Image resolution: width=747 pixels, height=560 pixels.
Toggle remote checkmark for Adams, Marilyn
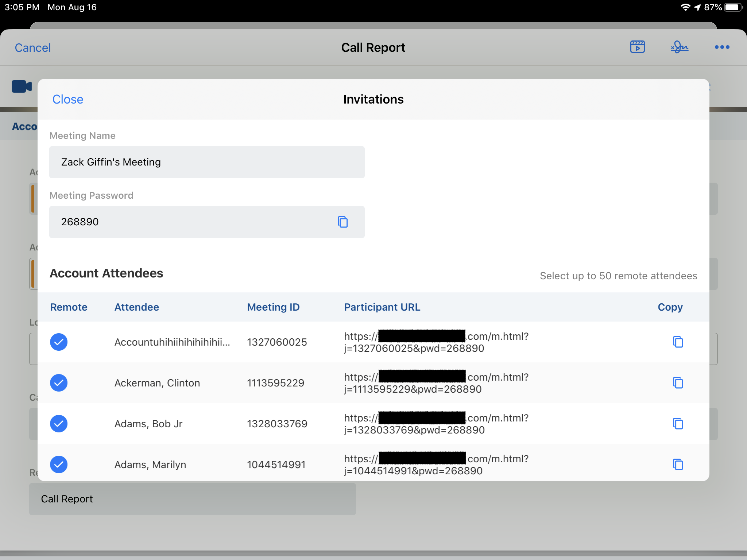(x=59, y=464)
